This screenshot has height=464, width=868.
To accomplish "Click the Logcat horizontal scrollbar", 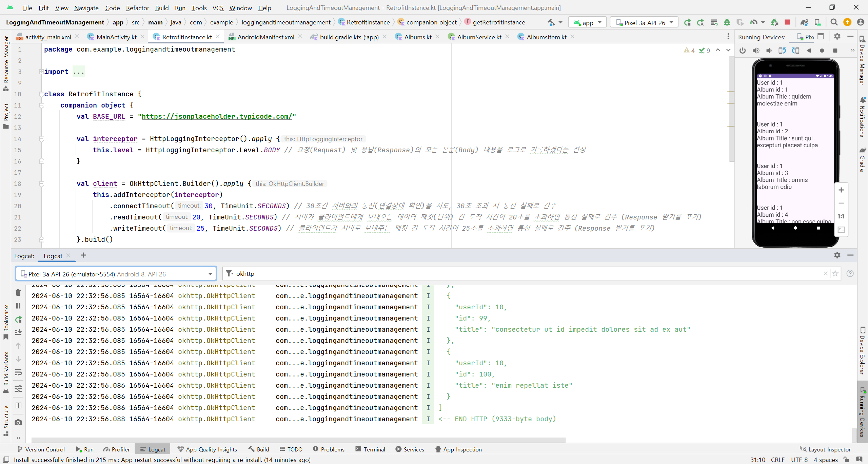I will pos(298,440).
